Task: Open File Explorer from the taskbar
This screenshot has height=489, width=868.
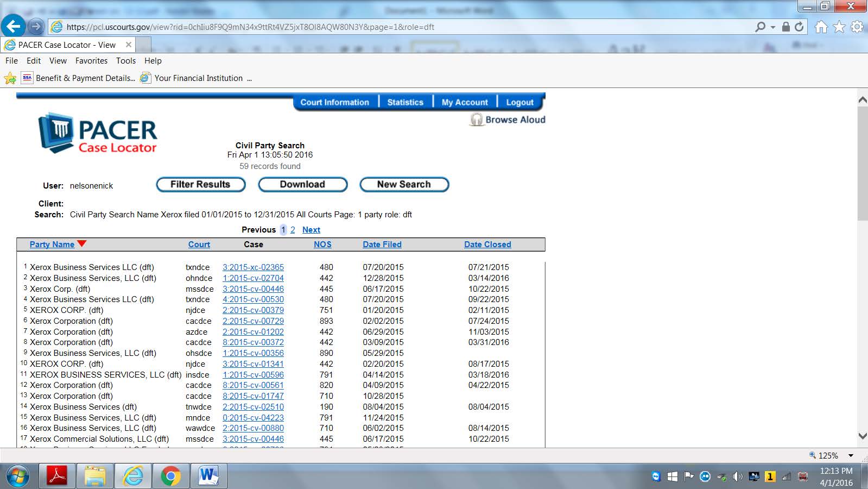Action: (x=95, y=477)
